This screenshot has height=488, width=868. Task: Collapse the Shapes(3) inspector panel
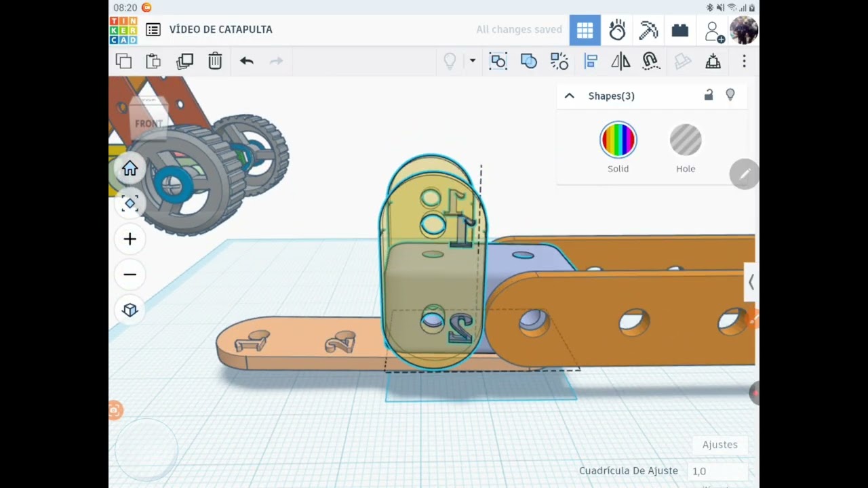pyautogui.click(x=570, y=96)
